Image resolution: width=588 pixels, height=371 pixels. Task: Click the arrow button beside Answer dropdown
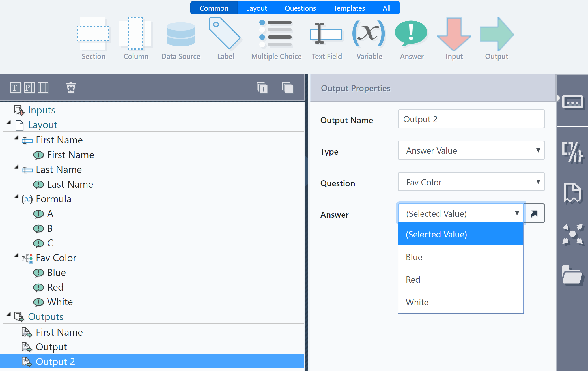[x=534, y=214]
